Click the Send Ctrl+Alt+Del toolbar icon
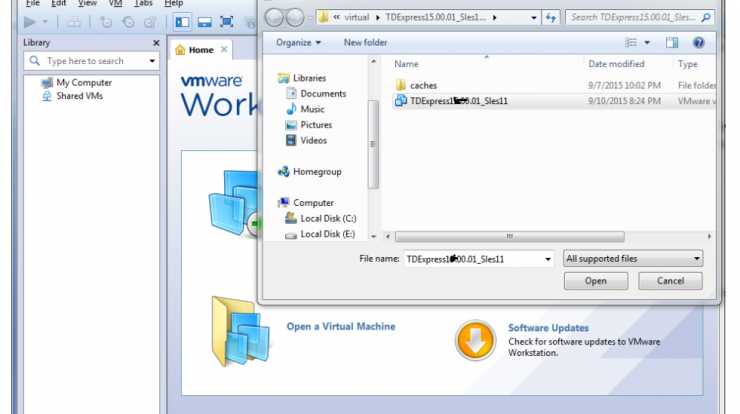740x414 pixels. pos(74,22)
